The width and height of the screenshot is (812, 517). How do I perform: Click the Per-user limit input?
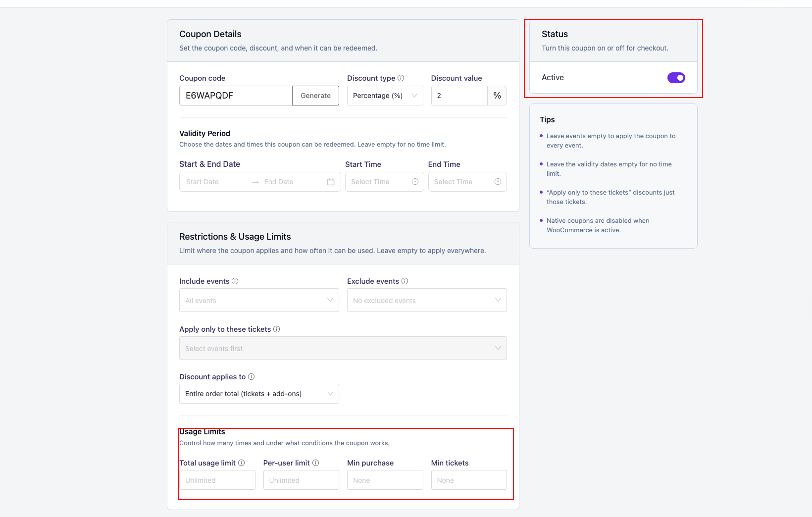[x=301, y=480]
